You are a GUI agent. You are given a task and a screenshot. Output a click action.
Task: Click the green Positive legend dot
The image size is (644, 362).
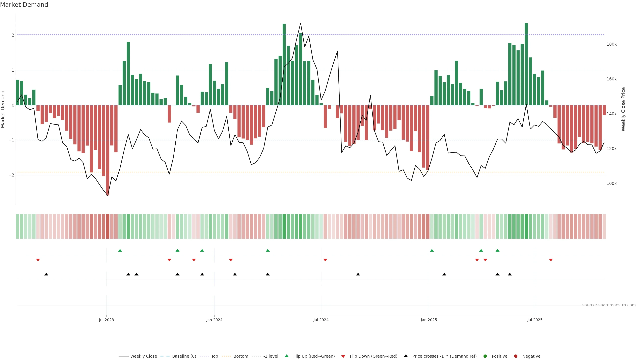[x=485, y=356]
